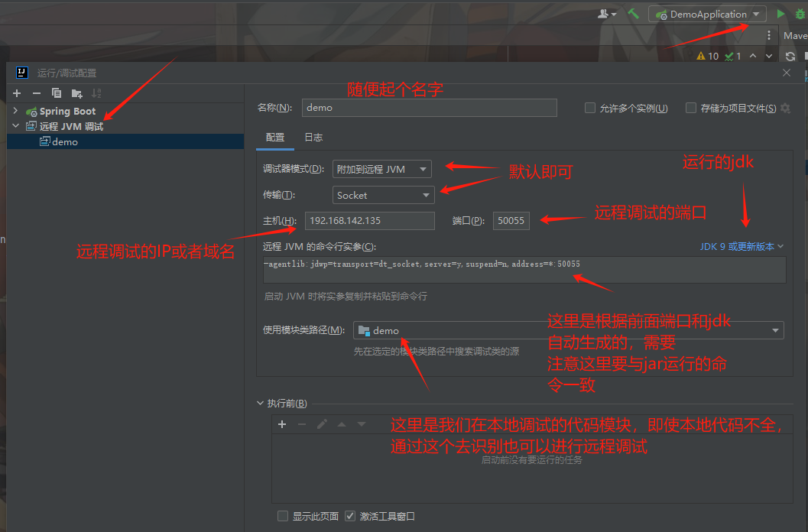Open the 传输 Socket dropdown
The image size is (808, 532).
(x=384, y=196)
